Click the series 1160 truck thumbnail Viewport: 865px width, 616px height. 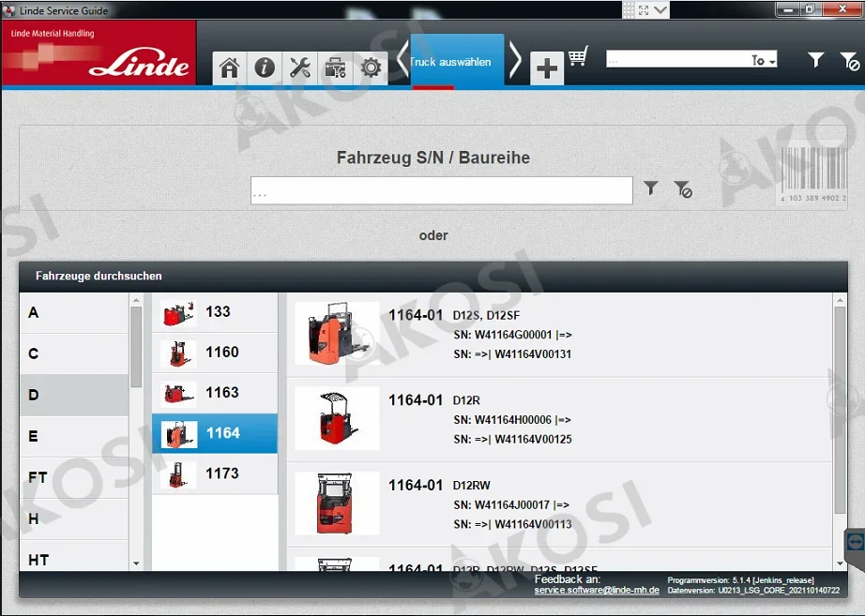click(178, 353)
